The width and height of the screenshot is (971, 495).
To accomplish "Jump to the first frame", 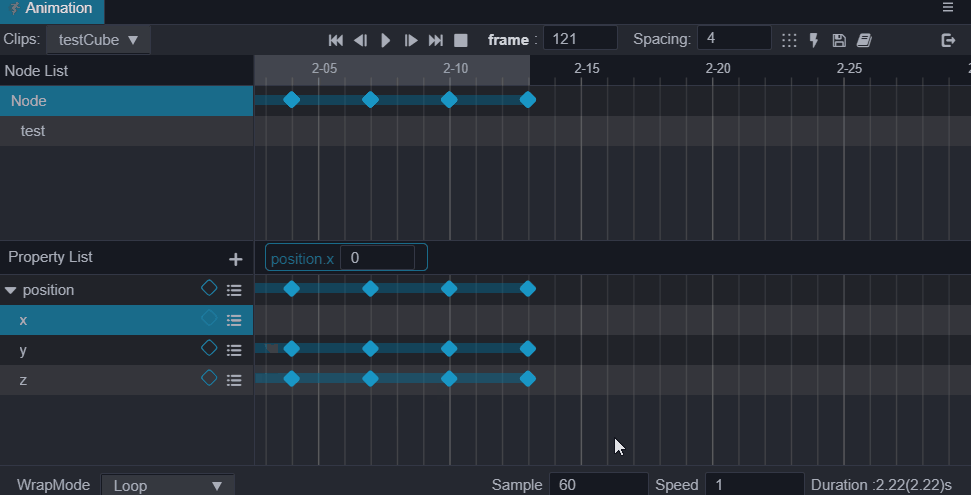I will 336,40.
